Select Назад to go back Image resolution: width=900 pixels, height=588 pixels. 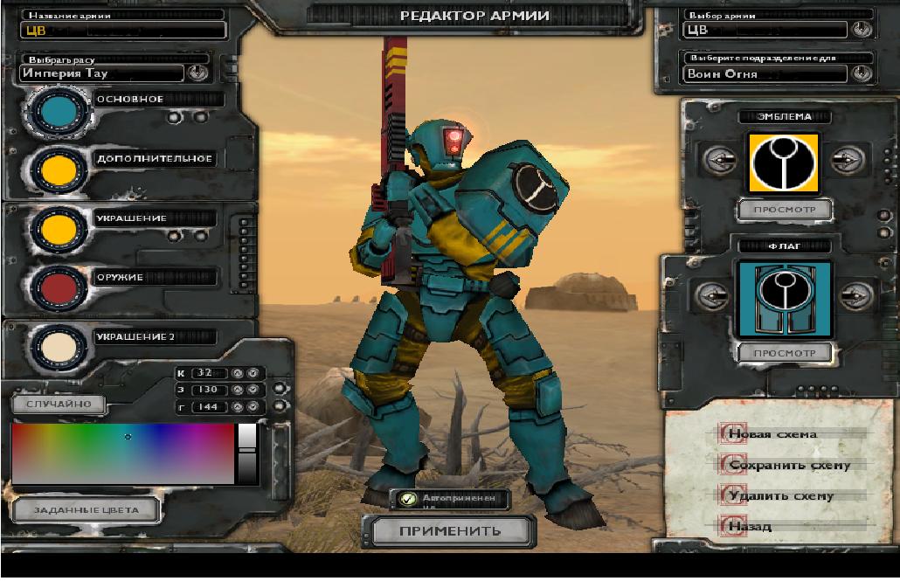[x=749, y=526]
